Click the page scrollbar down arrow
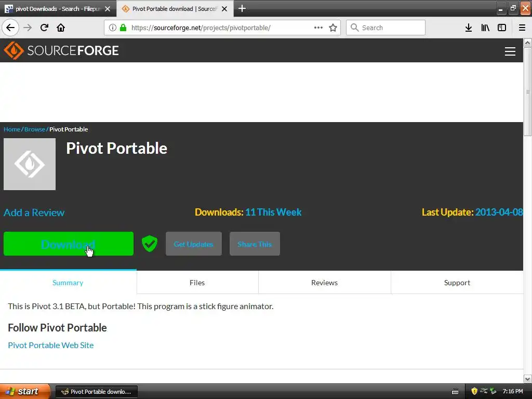The width and height of the screenshot is (532, 399). (x=528, y=379)
